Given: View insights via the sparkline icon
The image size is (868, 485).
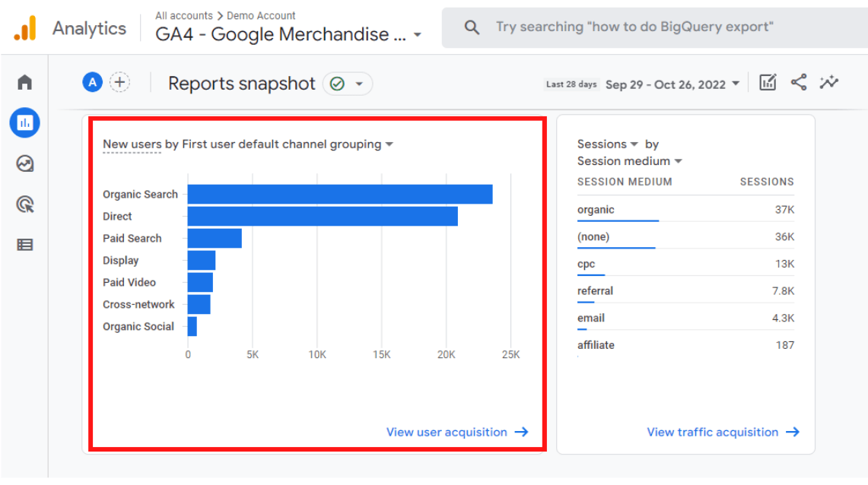Looking at the screenshot, I should tap(829, 82).
